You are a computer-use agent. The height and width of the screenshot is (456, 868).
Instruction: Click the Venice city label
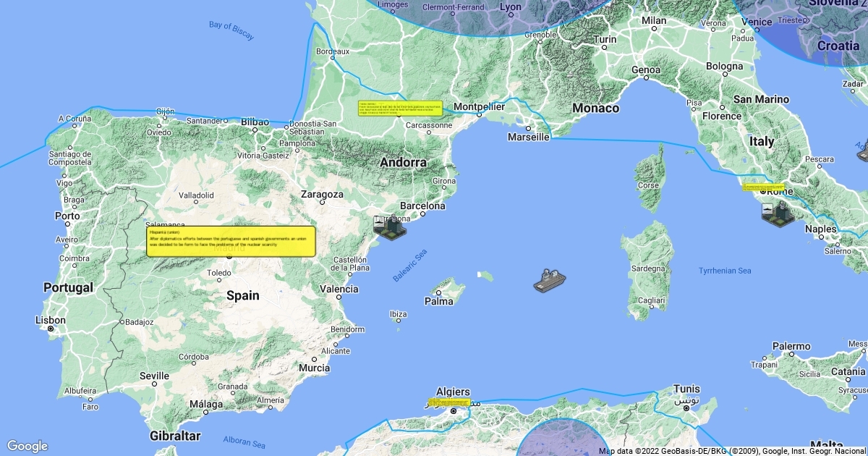[x=757, y=22]
